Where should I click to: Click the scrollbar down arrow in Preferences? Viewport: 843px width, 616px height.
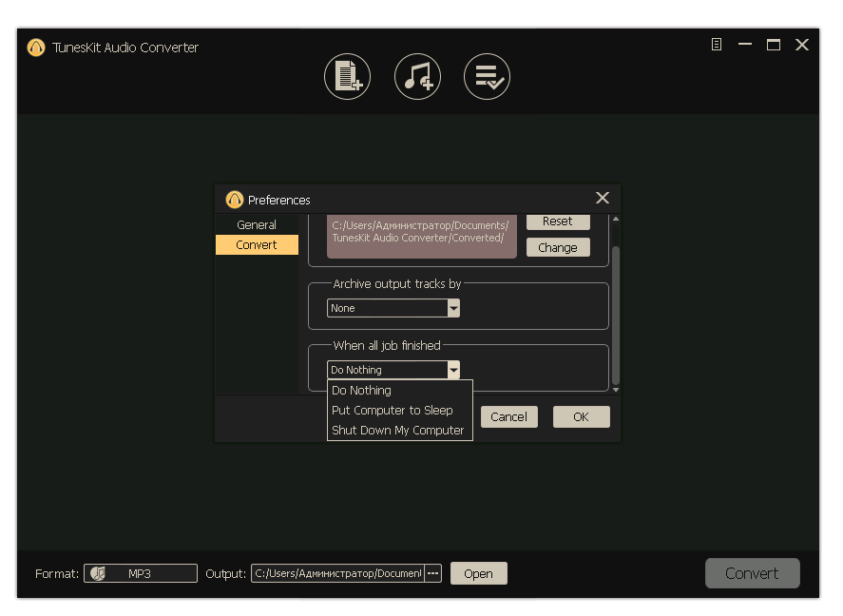coord(616,390)
